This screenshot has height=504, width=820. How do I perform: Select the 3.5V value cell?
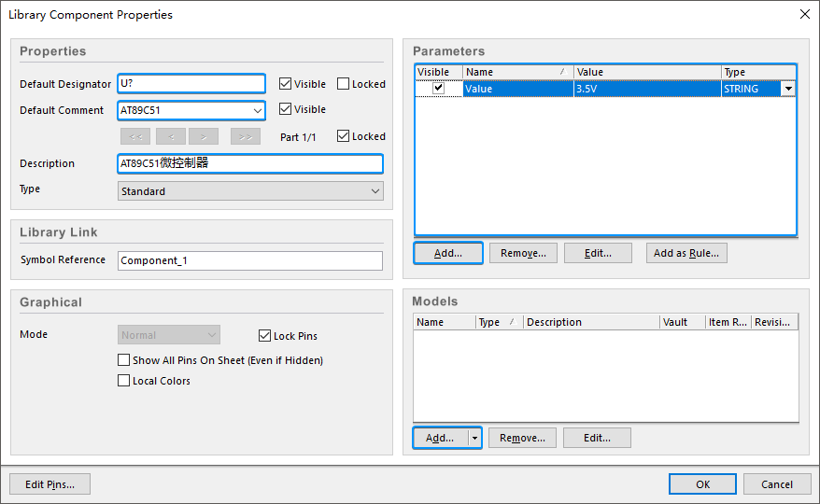pos(647,89)
